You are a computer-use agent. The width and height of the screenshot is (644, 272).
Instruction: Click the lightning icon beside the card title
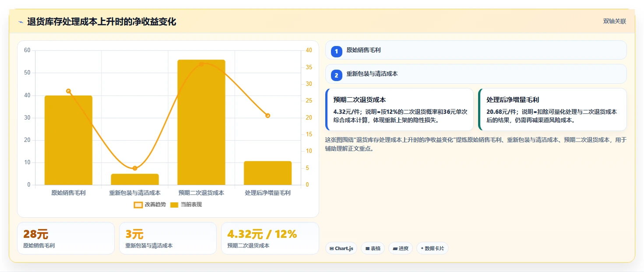click(x=21, y=22)
